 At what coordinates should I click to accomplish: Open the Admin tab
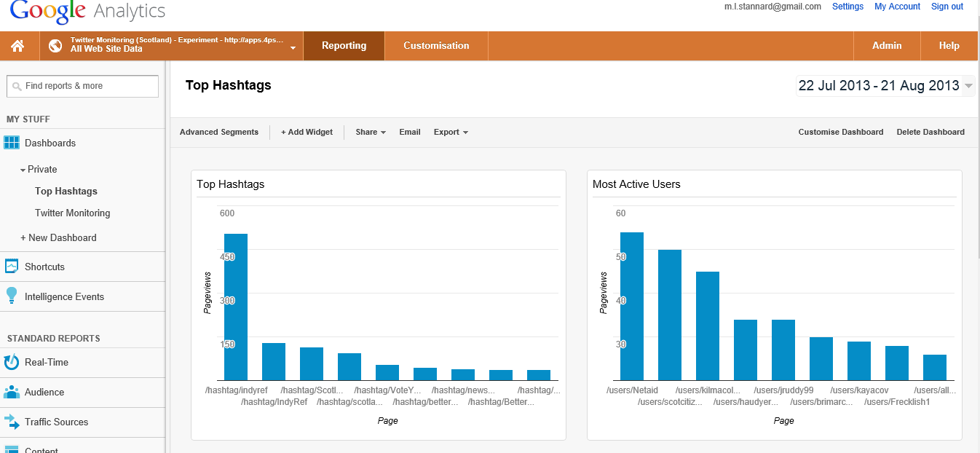[x=887, y=45]
